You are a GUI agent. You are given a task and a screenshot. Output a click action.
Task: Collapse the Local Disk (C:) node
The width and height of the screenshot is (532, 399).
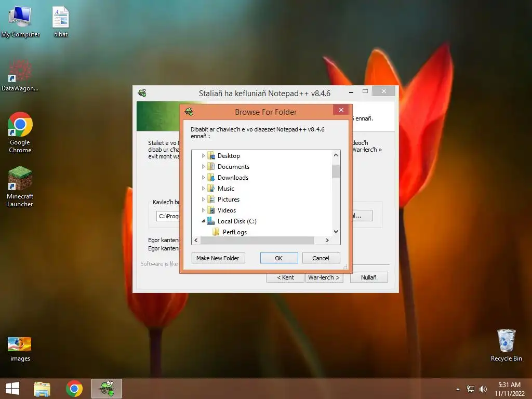[203, 221]
